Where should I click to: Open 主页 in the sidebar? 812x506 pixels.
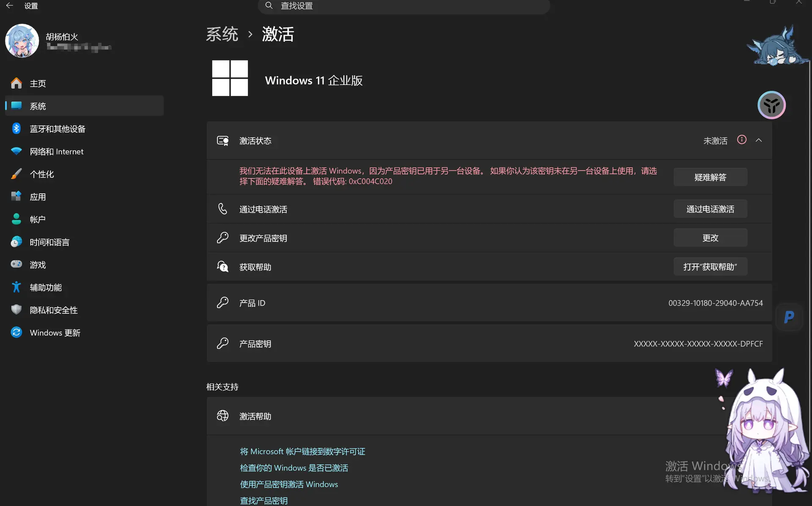tap(84, 83)
